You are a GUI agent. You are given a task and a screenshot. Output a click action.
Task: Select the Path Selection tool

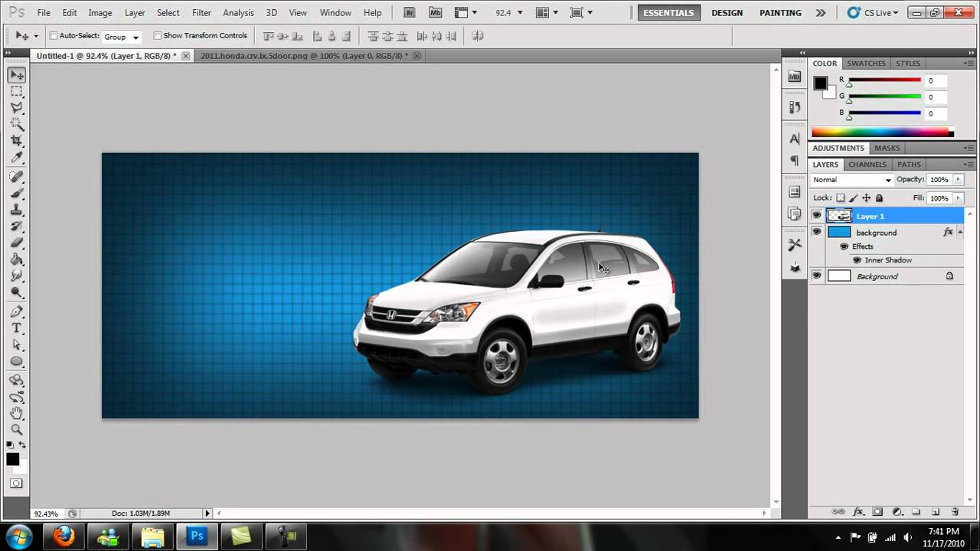pos(16,345)
